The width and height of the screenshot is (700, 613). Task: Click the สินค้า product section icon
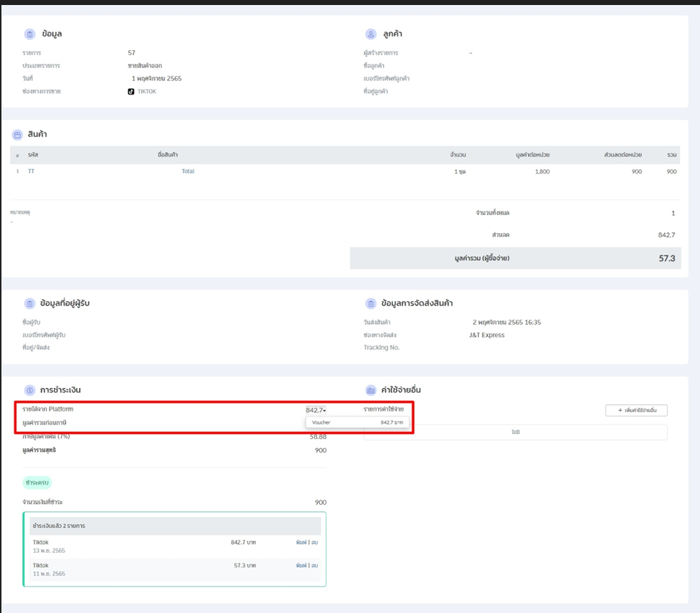click(17, 134)
